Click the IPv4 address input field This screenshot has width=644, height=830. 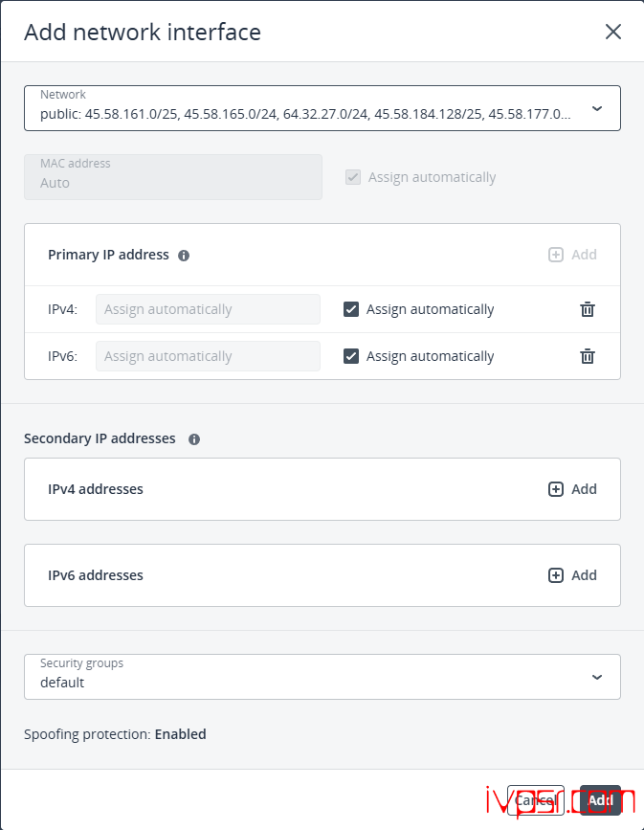(x=208, y=309)
